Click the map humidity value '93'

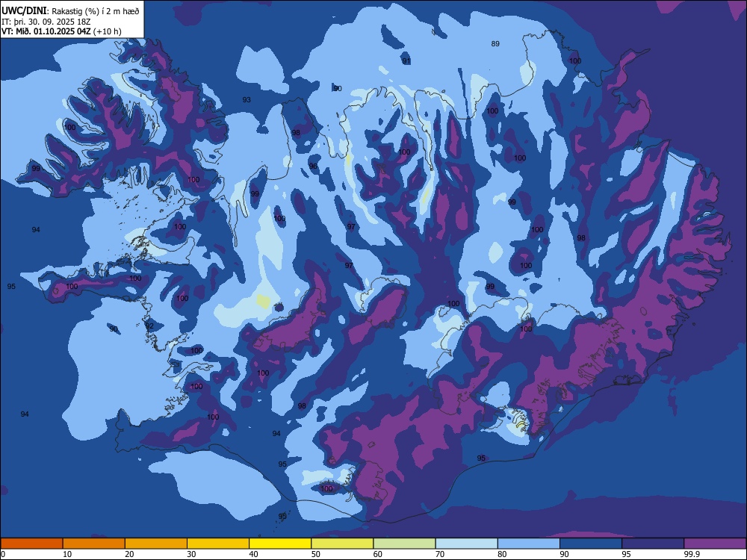pyautogui.click(x=247, y=99)
